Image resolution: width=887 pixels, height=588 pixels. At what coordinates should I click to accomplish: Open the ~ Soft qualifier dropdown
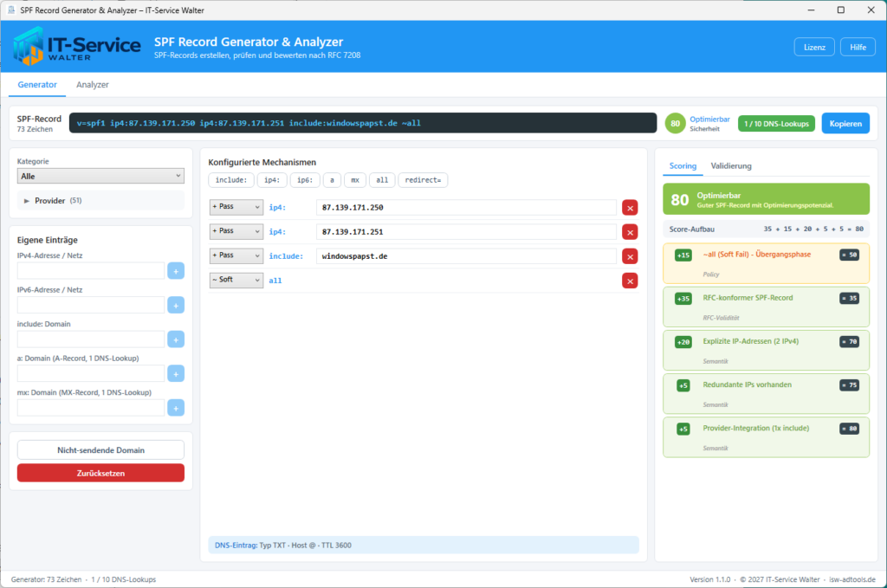coord(236,280)
